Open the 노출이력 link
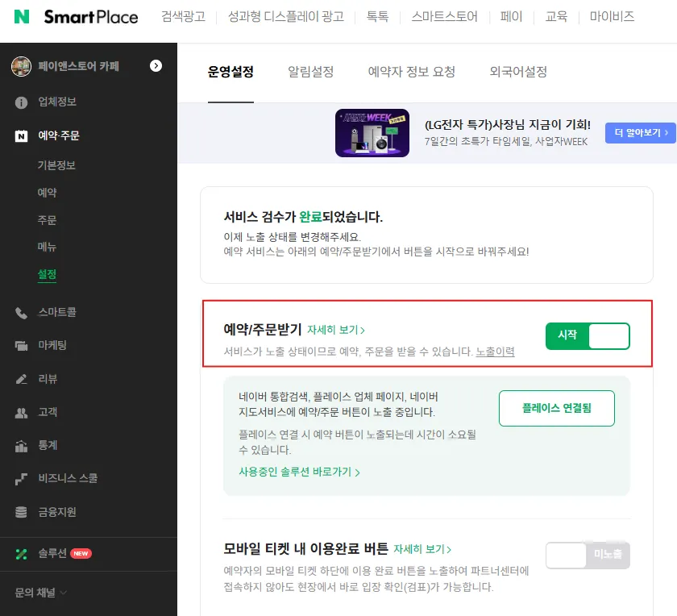677x616 pixels. [495, 352]
